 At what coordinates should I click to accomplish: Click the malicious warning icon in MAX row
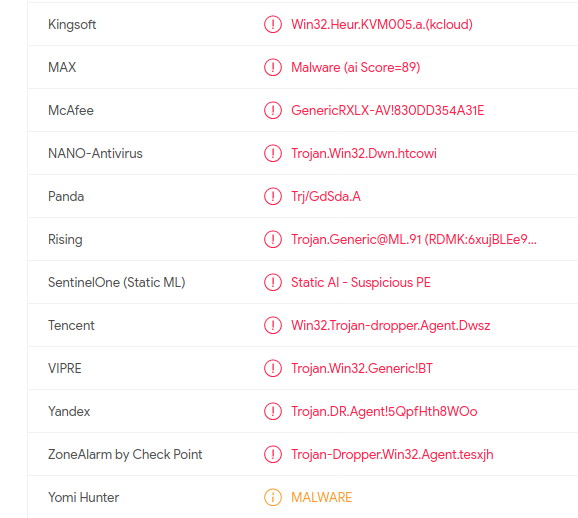(273, 67)
